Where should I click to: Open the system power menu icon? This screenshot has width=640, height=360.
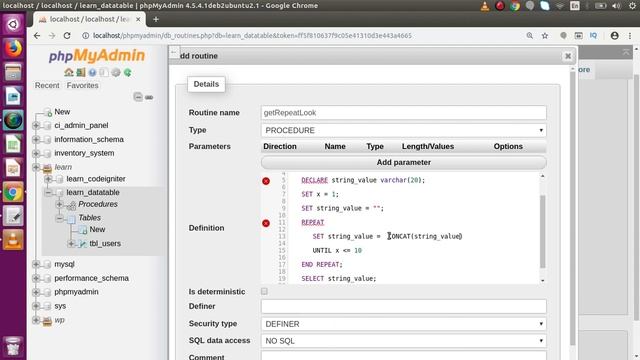point(632,6)
